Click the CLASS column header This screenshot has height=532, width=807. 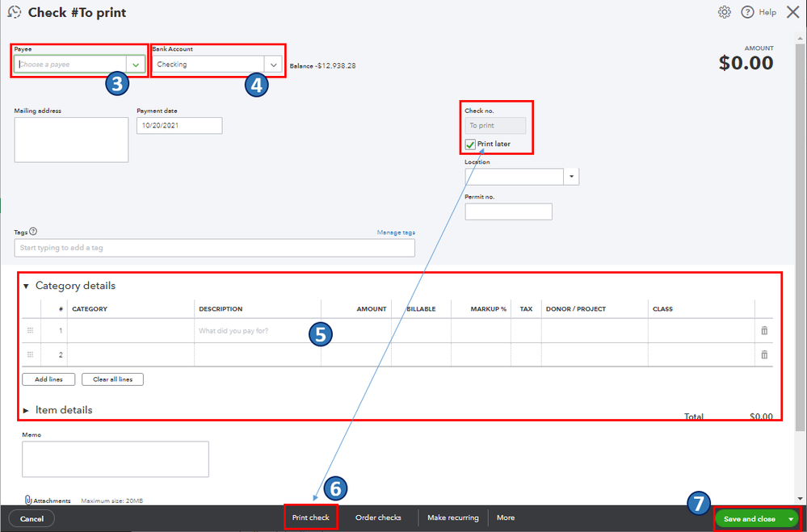[x=662, y=309]
